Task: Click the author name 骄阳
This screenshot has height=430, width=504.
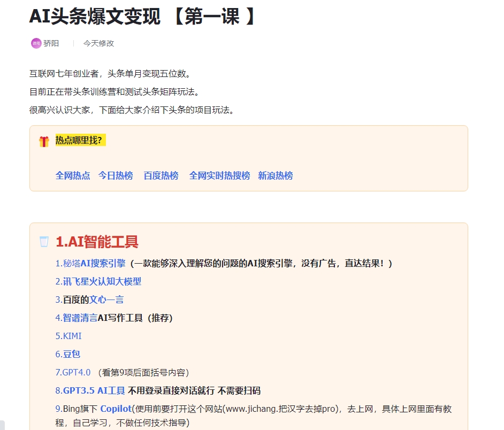Action: tap(51, 43)
